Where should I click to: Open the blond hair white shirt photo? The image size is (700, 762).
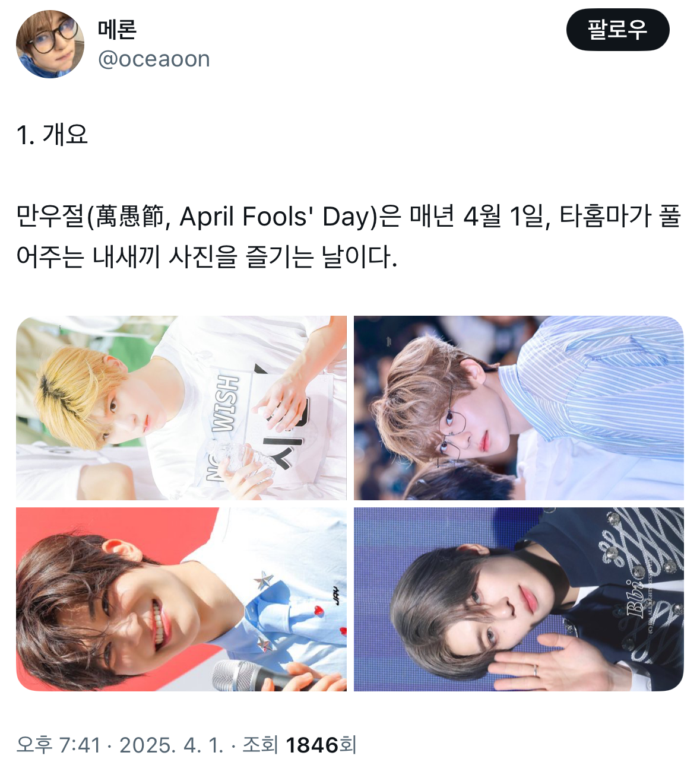click(x=181, y=408)
